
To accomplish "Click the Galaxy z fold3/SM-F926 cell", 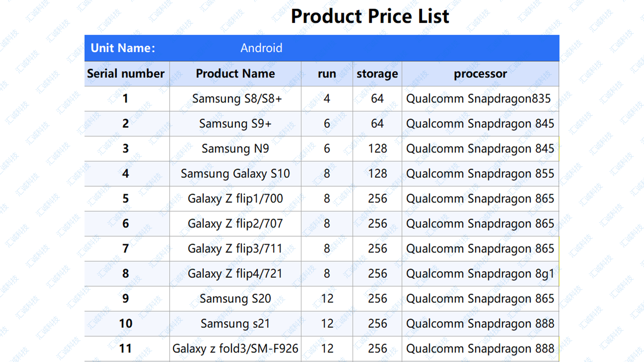I will click(x=235, y=349).
